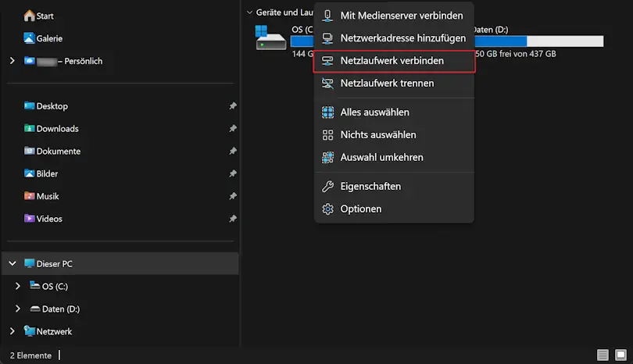633x364 pixels.
Task: Click the Desktop folder icon
Action: click(29, 105)
